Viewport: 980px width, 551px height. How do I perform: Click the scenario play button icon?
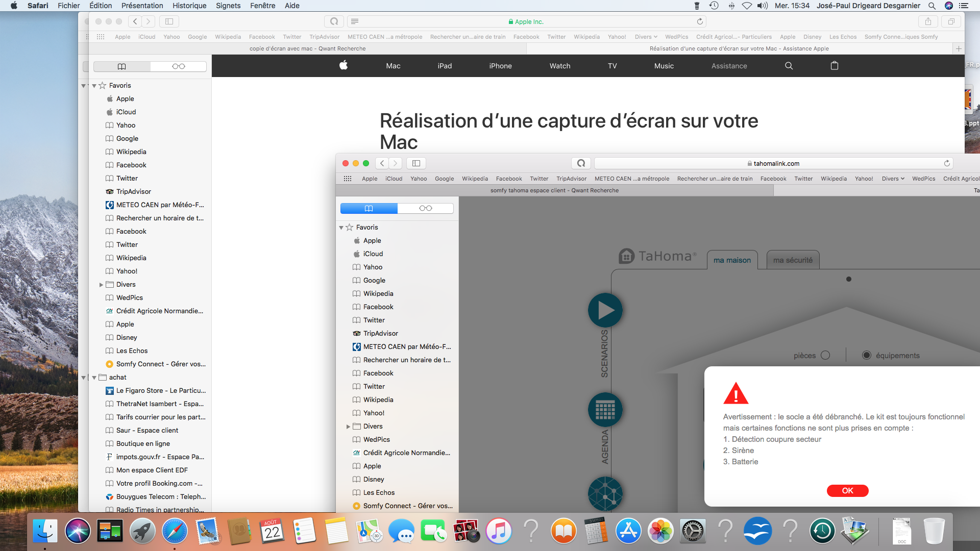coord(605,310)
